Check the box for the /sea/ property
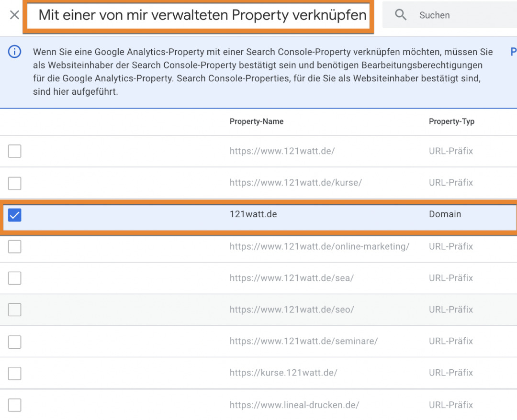517x420 pixels. pos(15,278)
